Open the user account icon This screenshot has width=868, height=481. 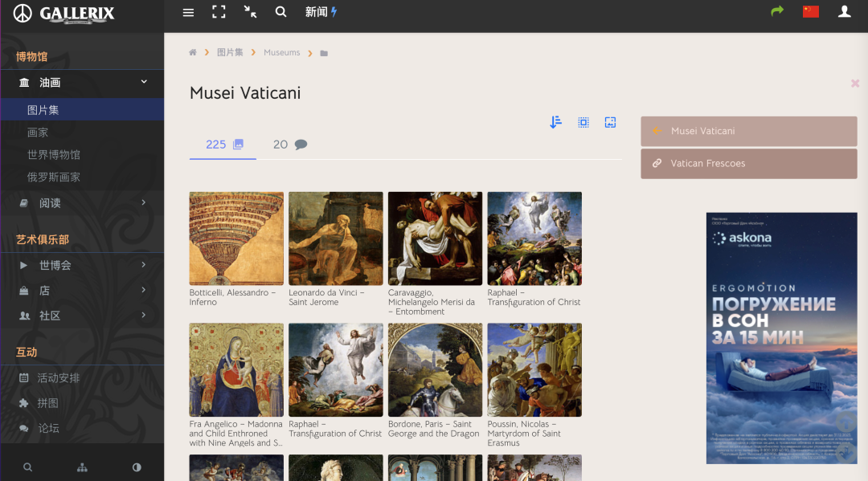(x=844, y=11)
